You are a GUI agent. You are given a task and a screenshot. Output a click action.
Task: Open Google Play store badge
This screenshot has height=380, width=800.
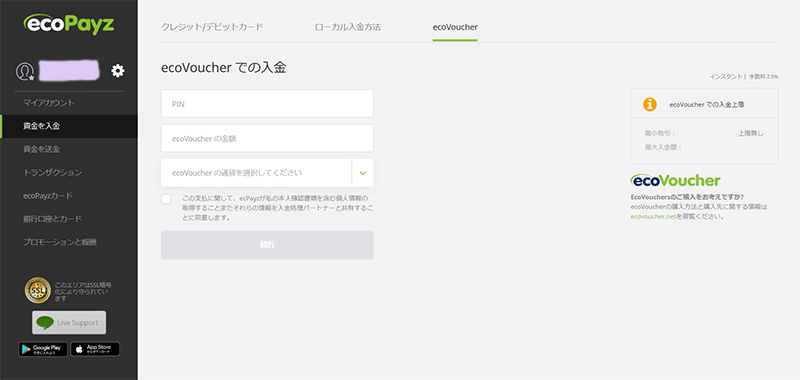point(43,349)
